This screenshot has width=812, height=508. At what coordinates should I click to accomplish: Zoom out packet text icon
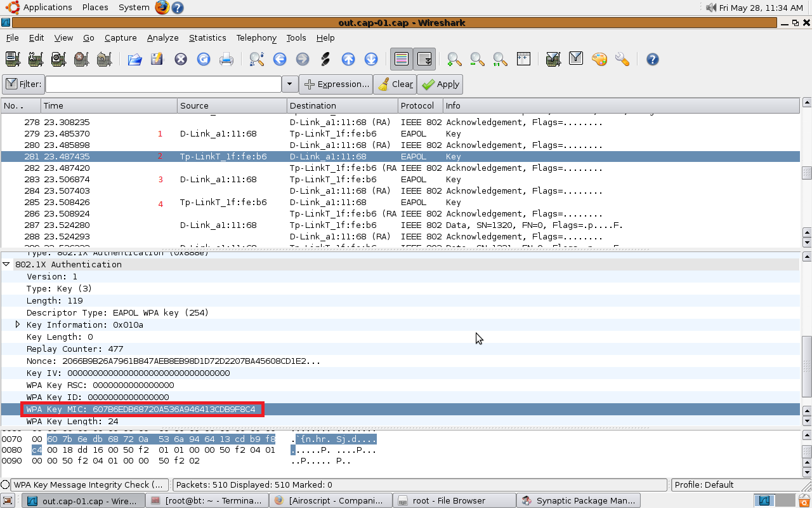click(x=477, y=59)
